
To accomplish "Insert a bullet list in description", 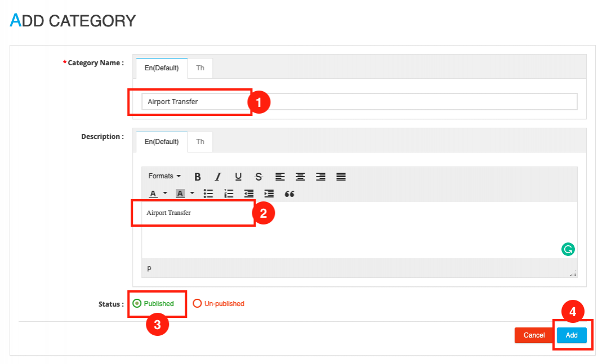I will tap(208, 194).
